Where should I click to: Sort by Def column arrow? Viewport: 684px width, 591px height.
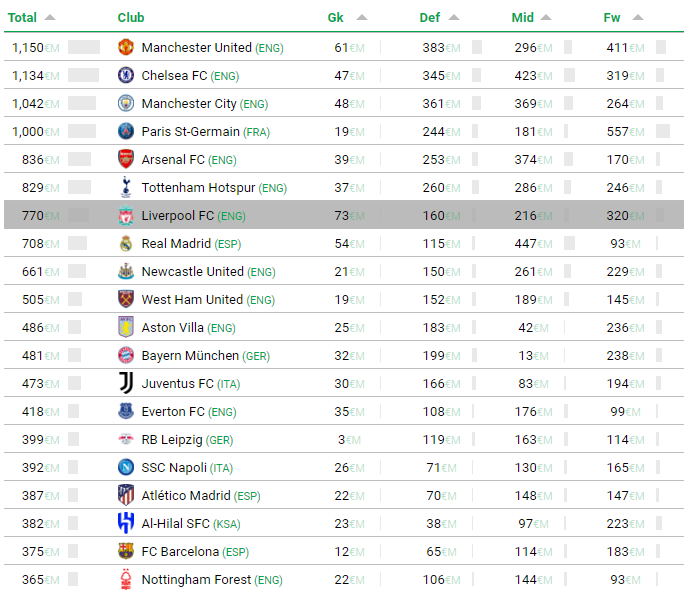(454, 17)
